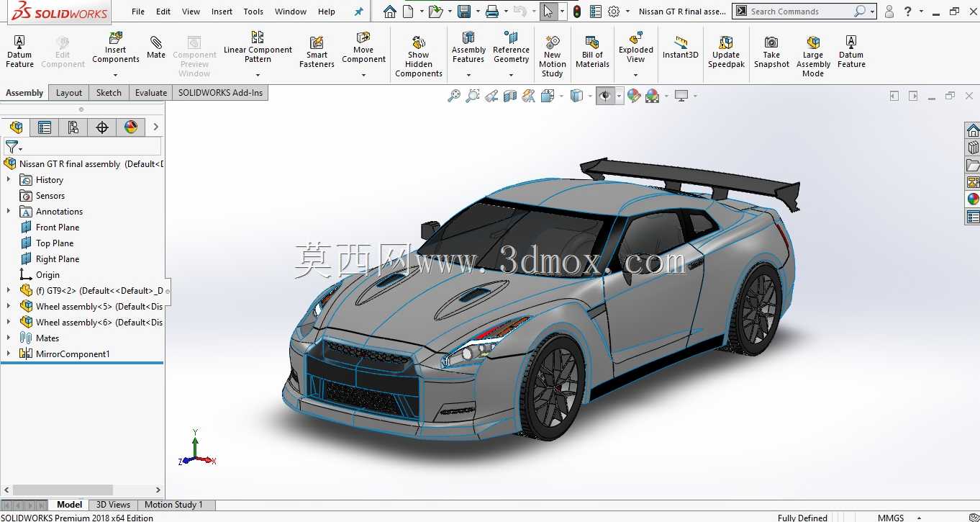Click the Save disk icon
The width and height of the screenshot is (980, 522).
pos(464,12)
